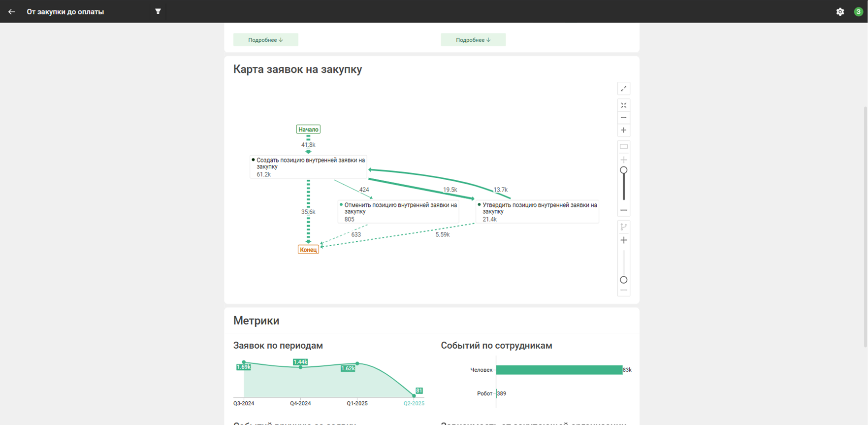Click the Событий по сотрудникам chart title
868x425 pixels.
point(496,346)
